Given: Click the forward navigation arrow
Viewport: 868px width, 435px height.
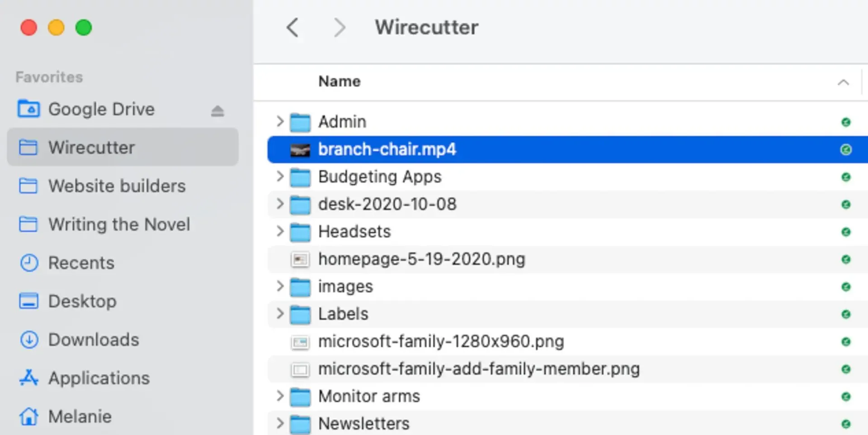Looking at the screenshot, I should click(339, 28).
